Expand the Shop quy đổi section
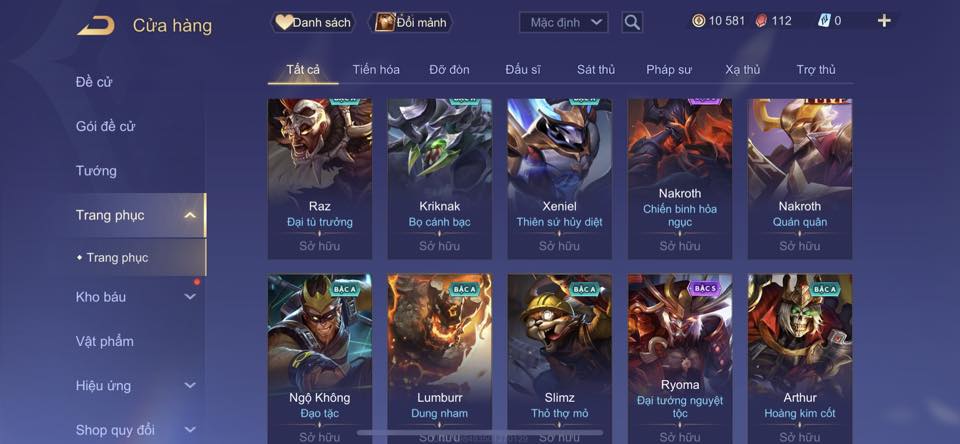This screenshot has width=960, height=444. pyautogui.click(x=190, y=430)
